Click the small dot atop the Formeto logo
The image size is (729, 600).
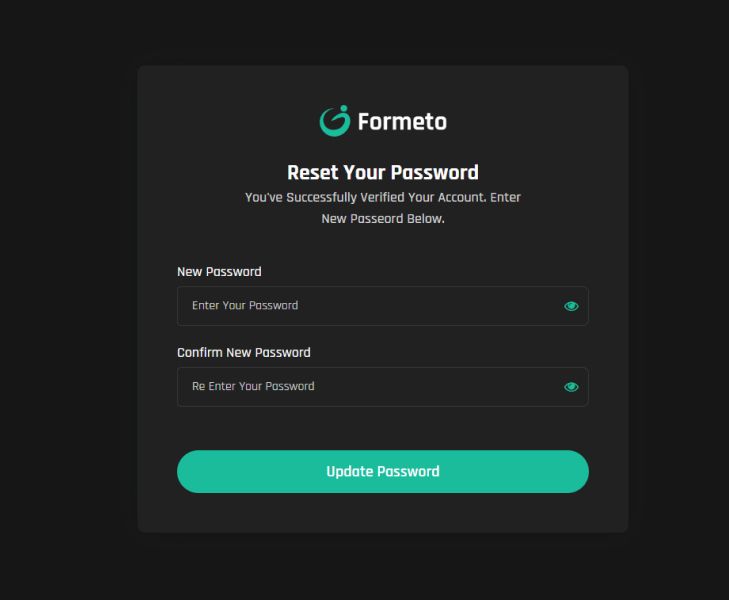pos(344,109)
